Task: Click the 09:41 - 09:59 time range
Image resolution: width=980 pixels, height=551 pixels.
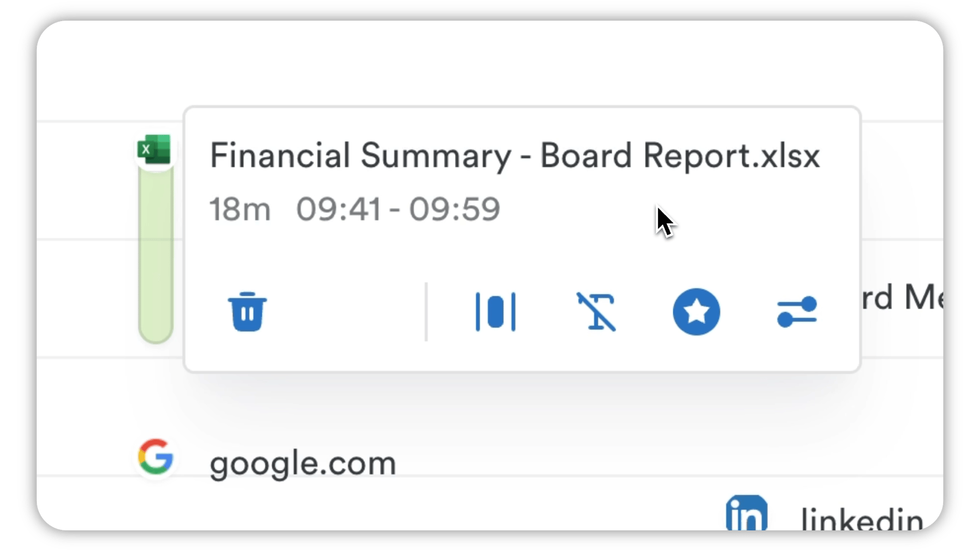Action: tap(398, 209)
